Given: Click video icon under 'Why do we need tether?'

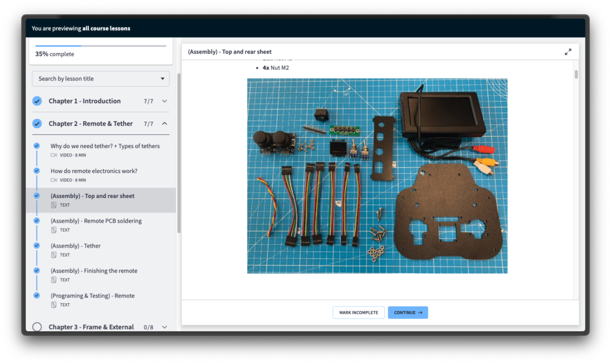Looking at the screenshot, I should coord(54,155).
